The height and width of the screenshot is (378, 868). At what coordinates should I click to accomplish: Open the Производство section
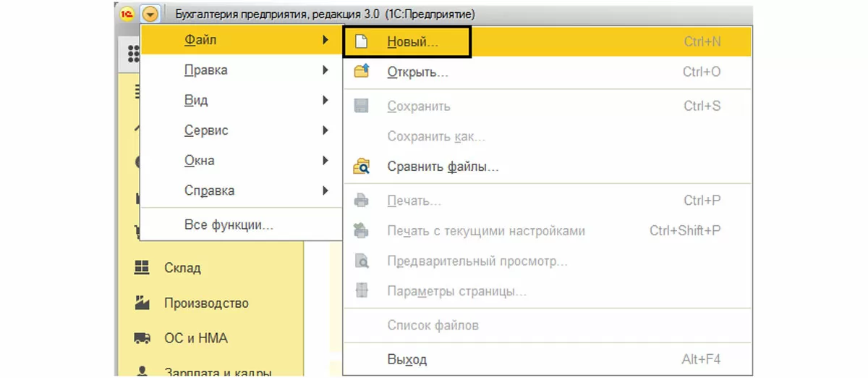coord(206,303)
